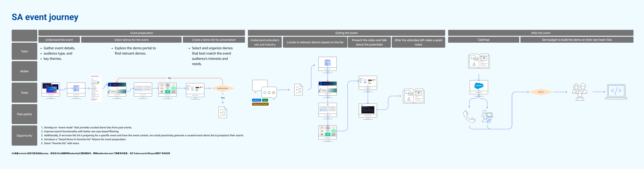Screen dimensions: 644x169
Task: Select the Sub-industry 4 option
Action: (147, 90)
